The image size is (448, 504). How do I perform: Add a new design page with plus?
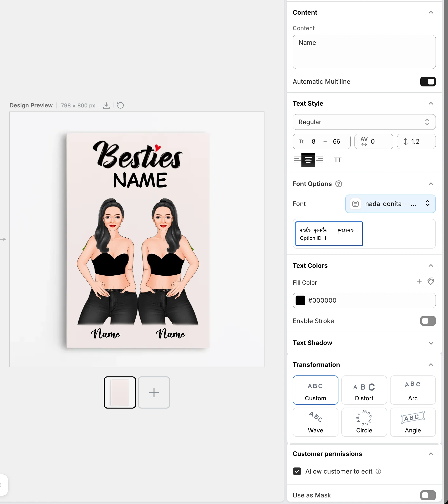pyautogui.click(x=154, y=392)
